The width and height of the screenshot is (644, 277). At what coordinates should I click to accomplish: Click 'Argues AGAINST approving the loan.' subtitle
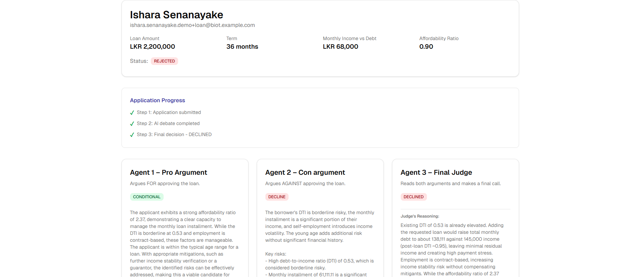[x=305, y=184]
